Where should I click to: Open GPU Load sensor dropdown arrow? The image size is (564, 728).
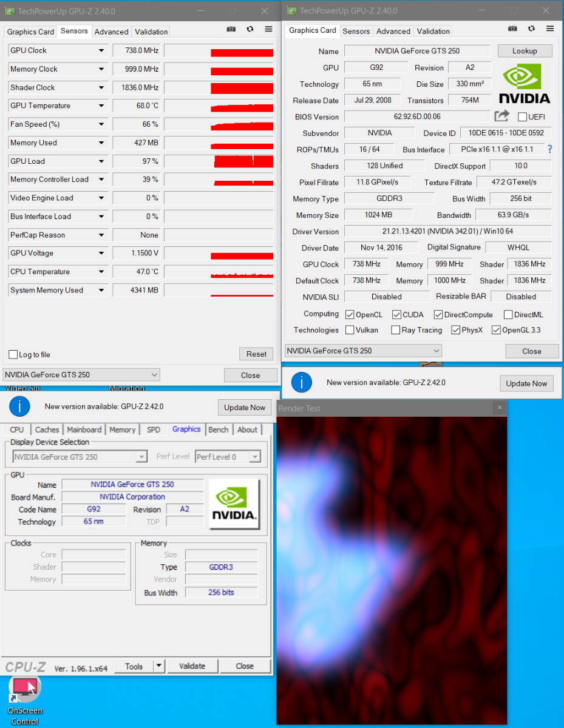(x=101, y=161)
